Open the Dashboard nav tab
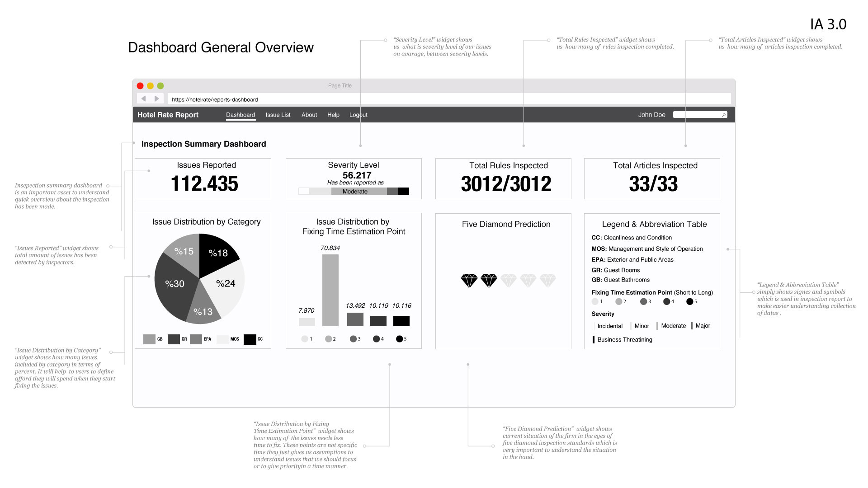This screenshot has width=868, height=488. (241, 115)
